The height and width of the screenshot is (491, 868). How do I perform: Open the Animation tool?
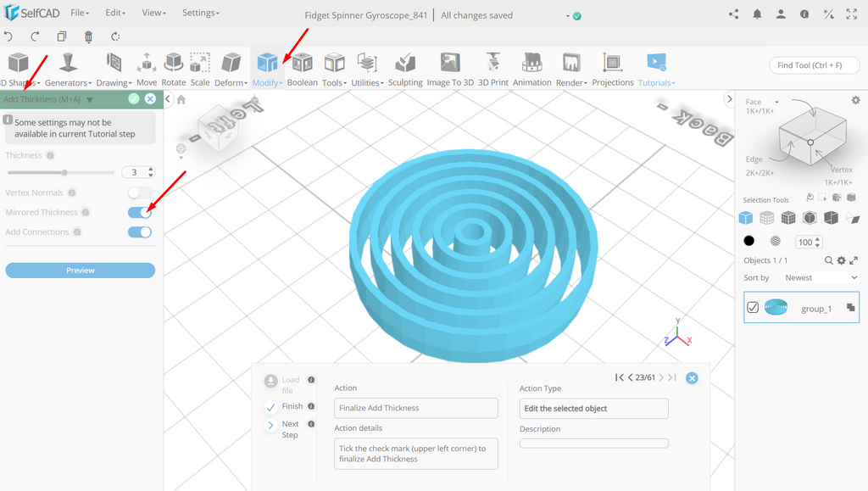click(x=532, y=70)
